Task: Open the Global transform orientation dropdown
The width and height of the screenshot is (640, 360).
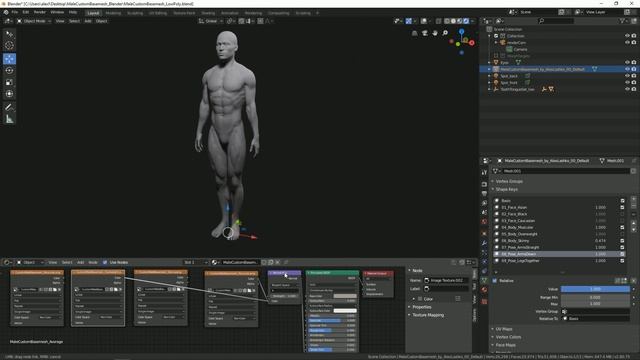Action: (x=211, y=21)
